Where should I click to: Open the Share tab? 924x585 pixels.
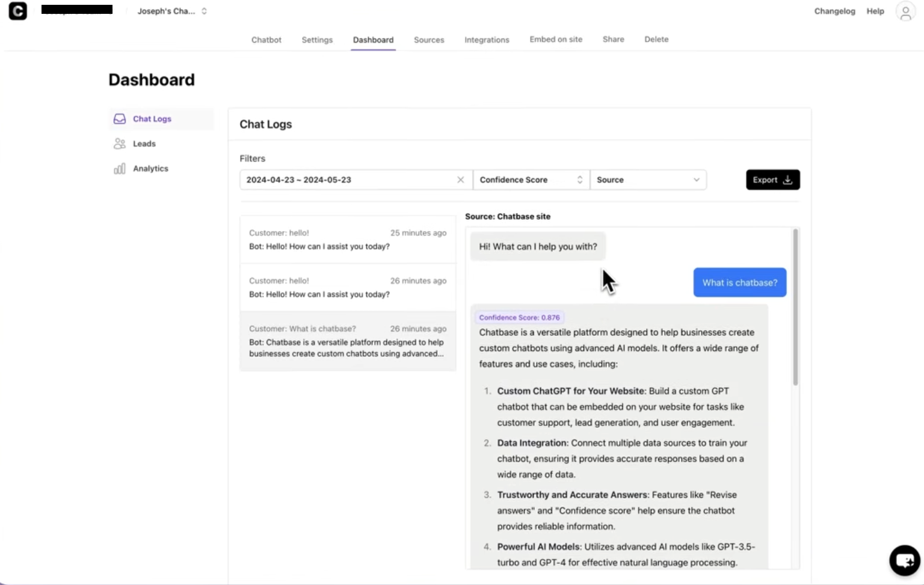(614, 39)
